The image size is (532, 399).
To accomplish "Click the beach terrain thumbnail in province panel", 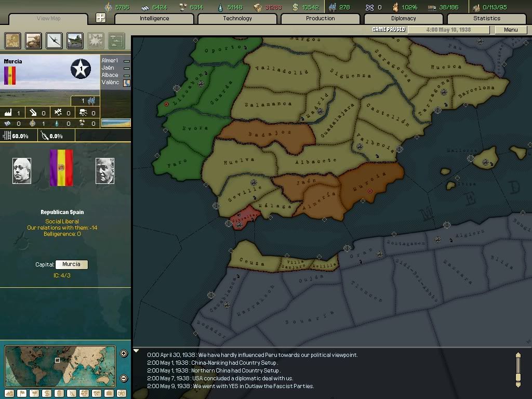I will tap(116, 123).
